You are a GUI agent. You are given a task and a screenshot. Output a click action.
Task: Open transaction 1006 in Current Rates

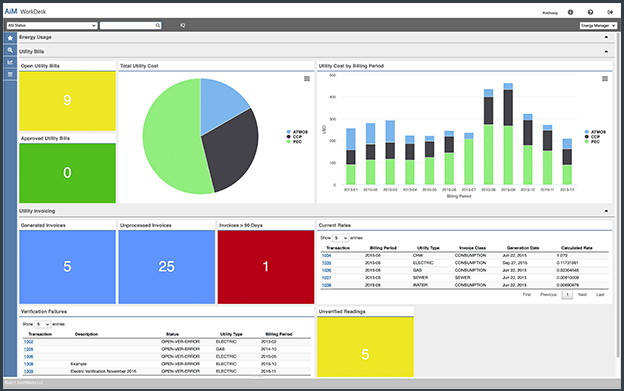click(x=326, y=270)
